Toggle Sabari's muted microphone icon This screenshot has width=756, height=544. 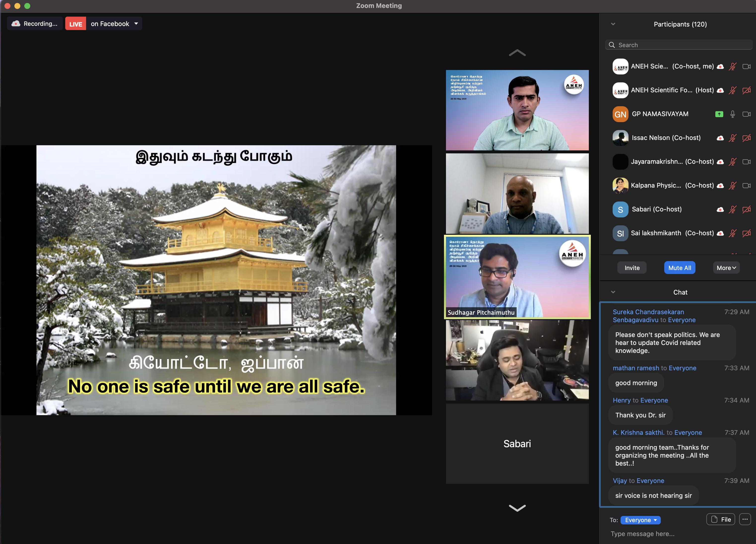coord(732,209)
